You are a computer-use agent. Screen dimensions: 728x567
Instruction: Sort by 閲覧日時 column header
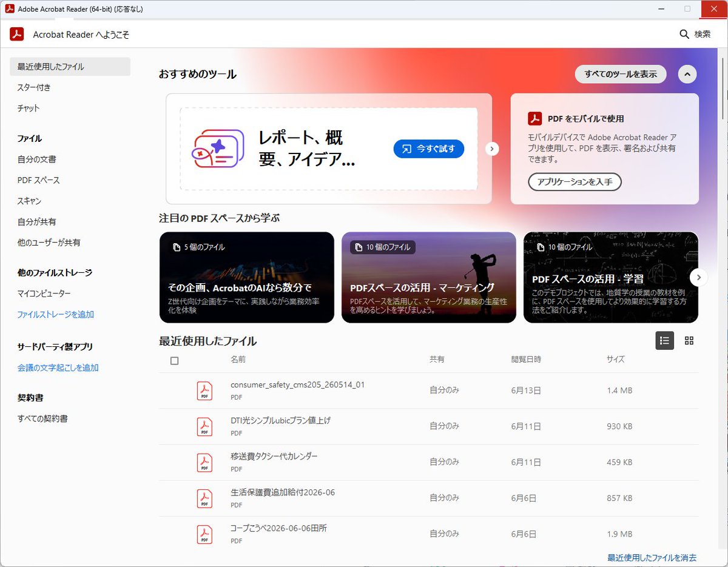pyautogui.click(x=526, y=360)
